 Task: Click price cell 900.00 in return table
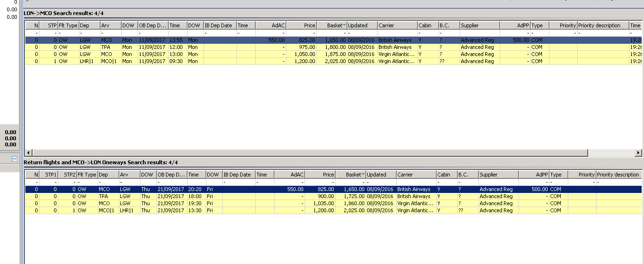(x=320, y=196)
